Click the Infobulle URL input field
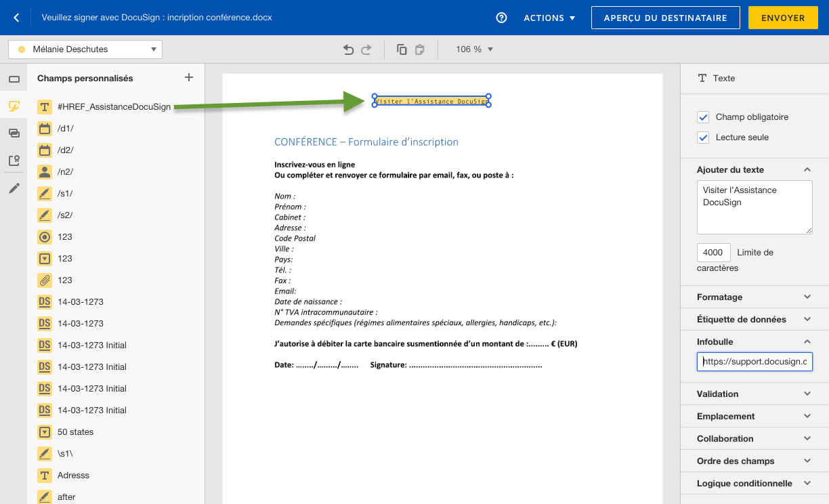Screen dimensions: 829x504 (x=754, y=362)
